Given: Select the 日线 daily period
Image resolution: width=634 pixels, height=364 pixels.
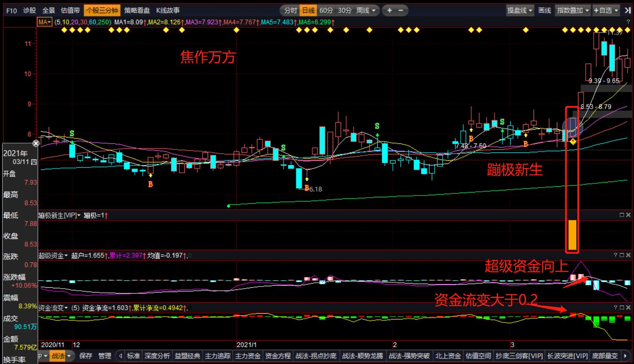Looking at the screenshot, I should pos(308,10).
